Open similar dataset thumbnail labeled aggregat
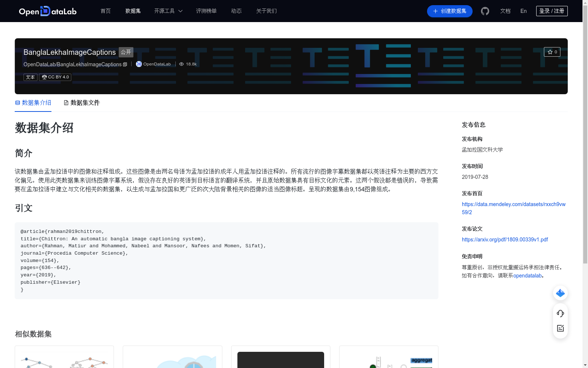 tap(389, 357)
